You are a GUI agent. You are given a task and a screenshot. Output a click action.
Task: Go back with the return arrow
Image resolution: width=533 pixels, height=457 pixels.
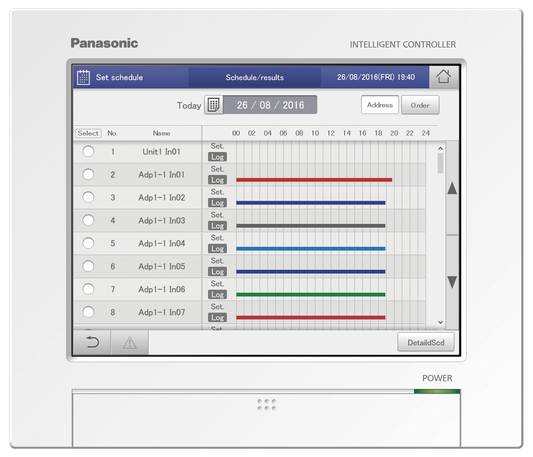[92, 342]
